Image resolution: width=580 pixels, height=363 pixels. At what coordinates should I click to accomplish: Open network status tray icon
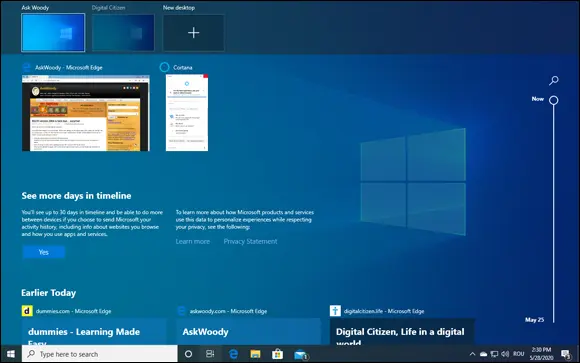coord(494,354)
